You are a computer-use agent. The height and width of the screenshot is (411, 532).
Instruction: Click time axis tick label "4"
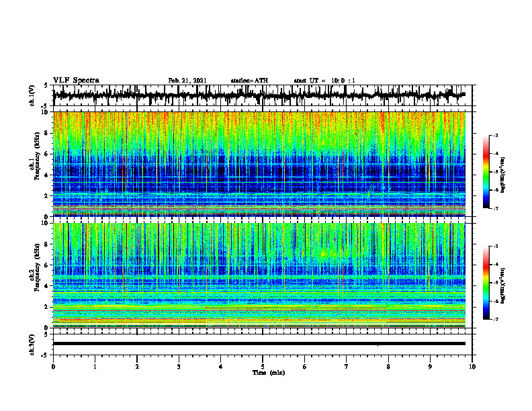point(221,367)
